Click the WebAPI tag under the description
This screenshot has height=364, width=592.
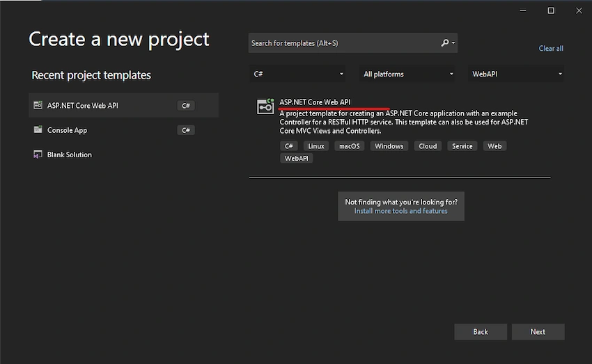297,159
